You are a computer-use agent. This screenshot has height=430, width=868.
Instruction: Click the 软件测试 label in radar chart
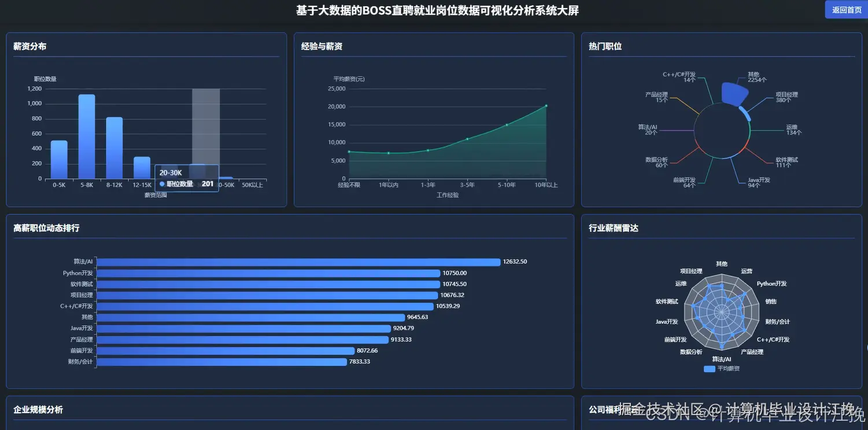click(667, 302)
